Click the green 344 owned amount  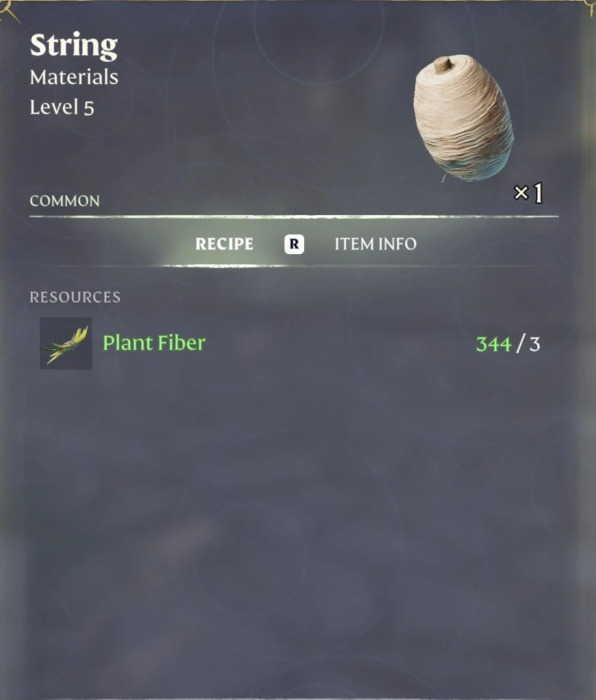tap(493, 345)
